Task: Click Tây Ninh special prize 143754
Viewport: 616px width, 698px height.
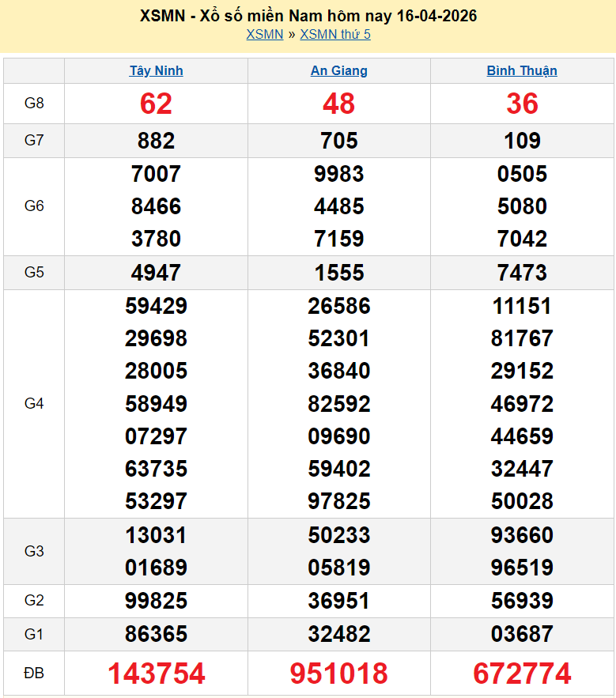Action: [x=156, y=673]
